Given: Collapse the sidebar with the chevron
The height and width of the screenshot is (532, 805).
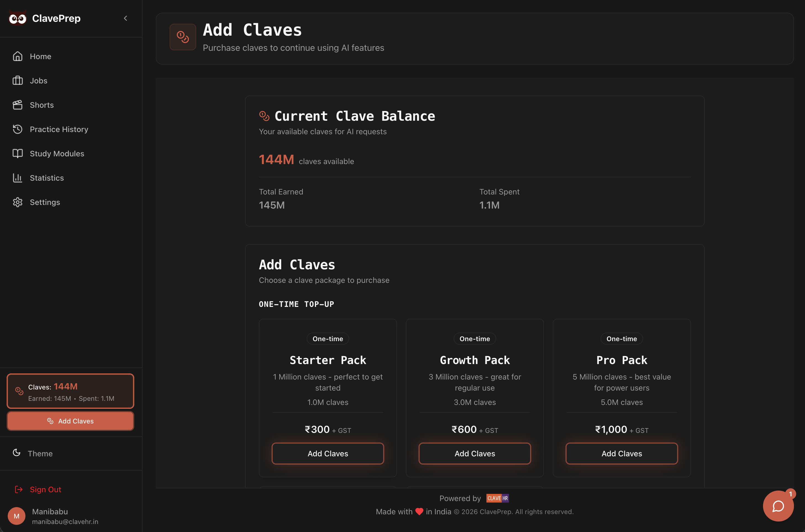Looking at the screenshot, I should (125, 18).
